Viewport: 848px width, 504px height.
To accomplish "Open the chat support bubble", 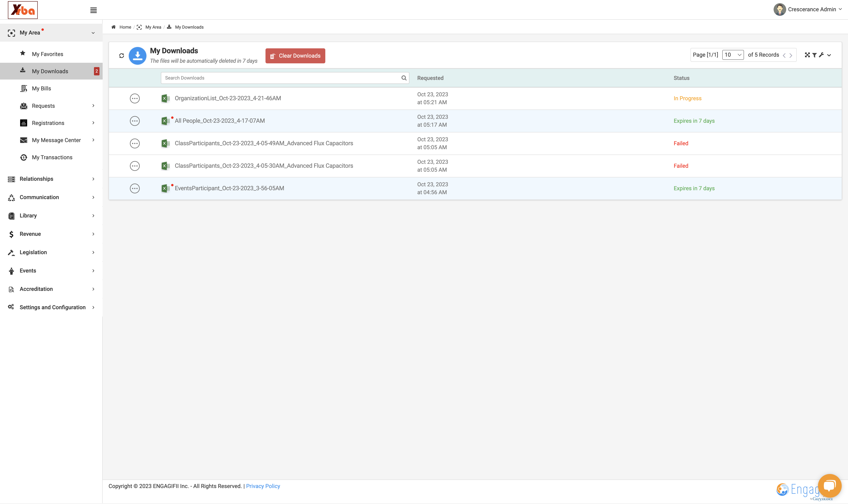I will [830, 486].
